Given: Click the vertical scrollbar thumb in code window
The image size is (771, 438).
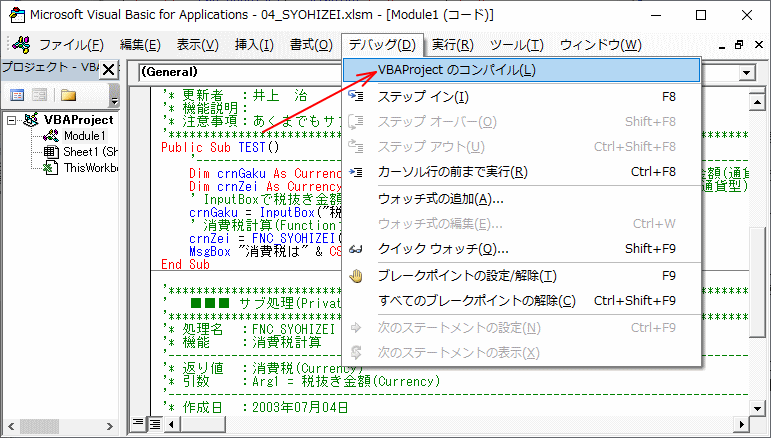Looking at the screenshot, I should point(757,283).
